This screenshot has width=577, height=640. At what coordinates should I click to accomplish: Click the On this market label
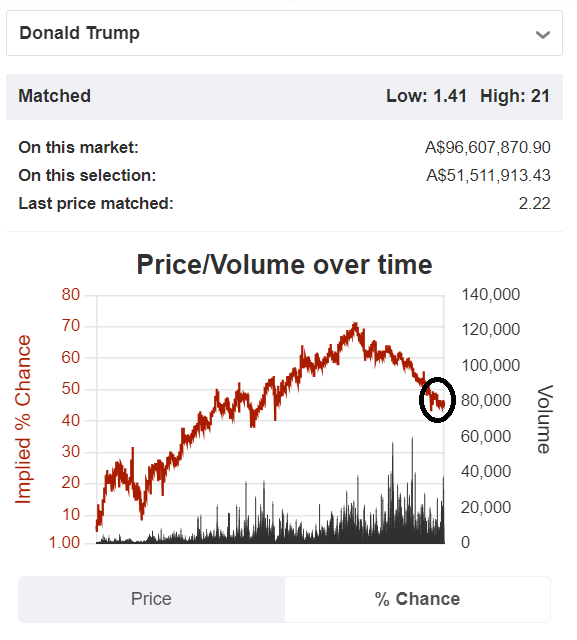78,147
